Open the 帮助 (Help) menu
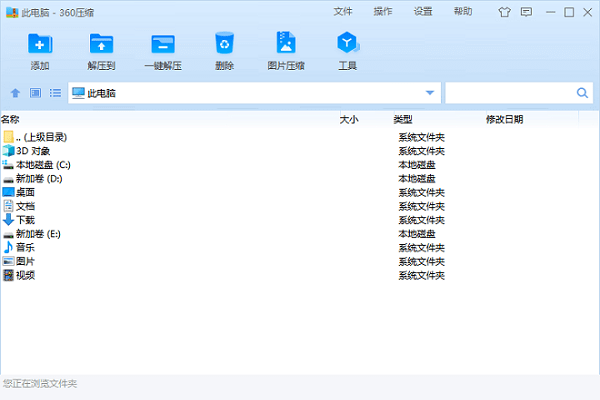Viewport: 600px width, 400px height. tap(463, 12)
